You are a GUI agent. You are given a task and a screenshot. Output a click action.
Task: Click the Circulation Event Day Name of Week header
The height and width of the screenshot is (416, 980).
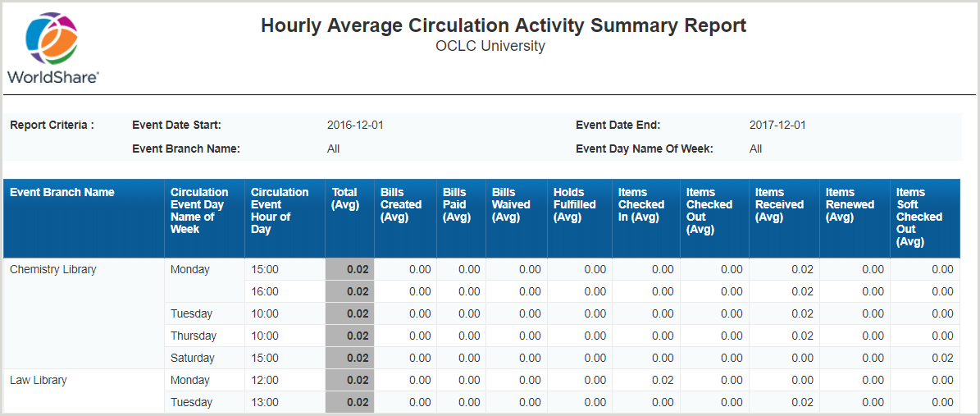[x=198, y=211]
